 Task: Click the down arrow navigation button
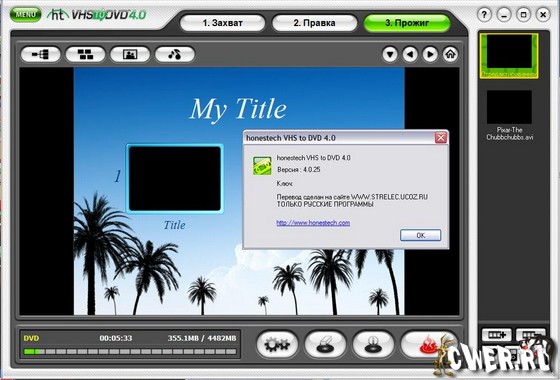click(390, 54)
